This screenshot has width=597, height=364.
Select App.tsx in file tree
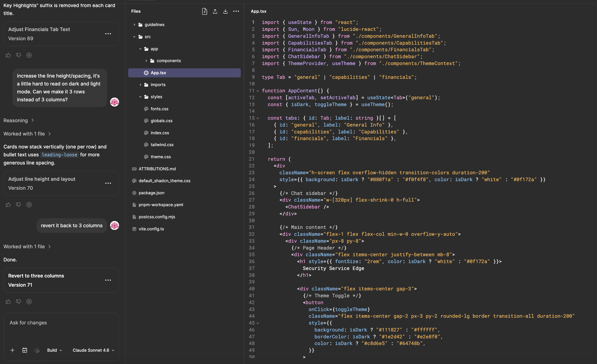(x=184, y=73)
